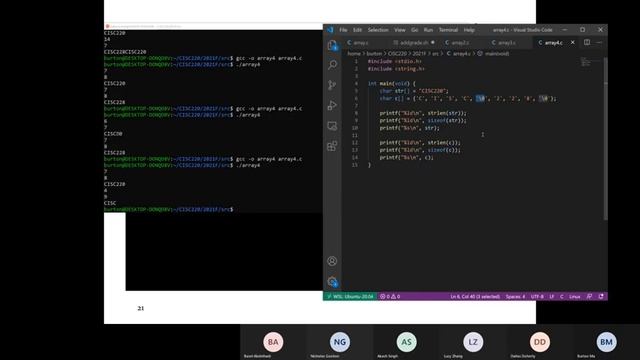Click the BM participant avatar
The image size is (640, 360).
click(606, 342)
